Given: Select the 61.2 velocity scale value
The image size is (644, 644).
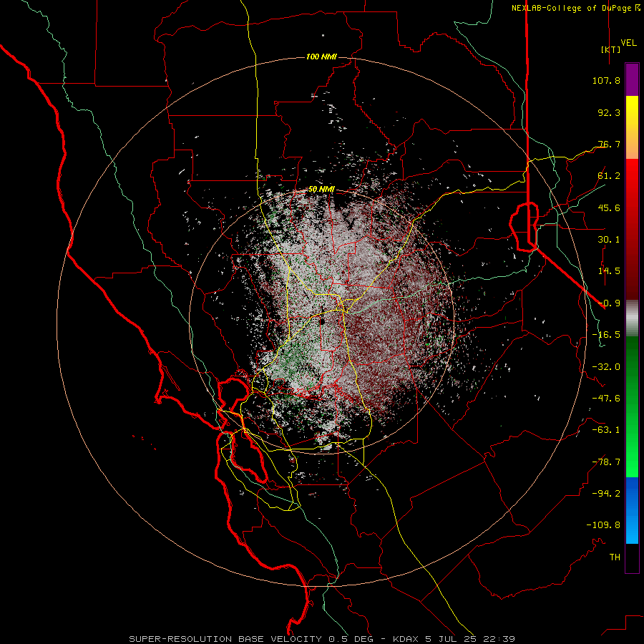Looking at the screenshot, I should 609,175.
